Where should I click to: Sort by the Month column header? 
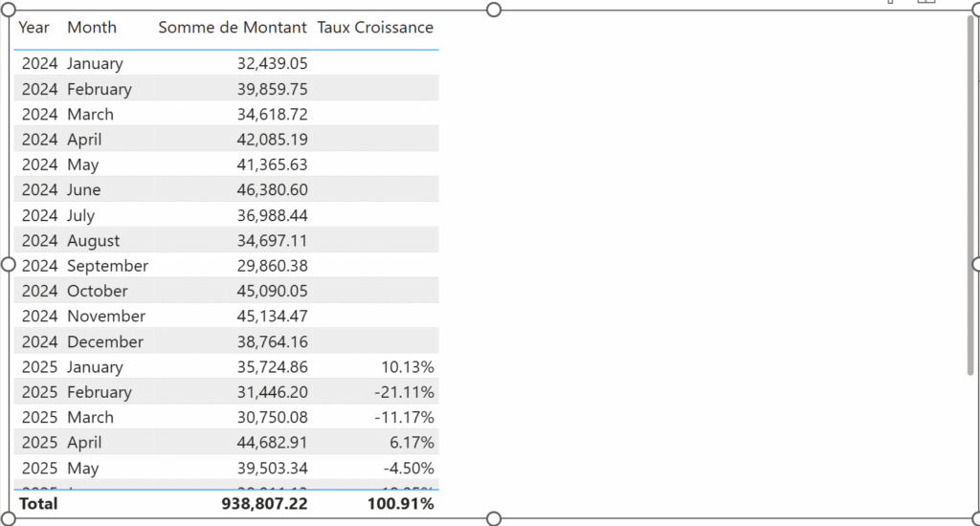tap(92, 28)
